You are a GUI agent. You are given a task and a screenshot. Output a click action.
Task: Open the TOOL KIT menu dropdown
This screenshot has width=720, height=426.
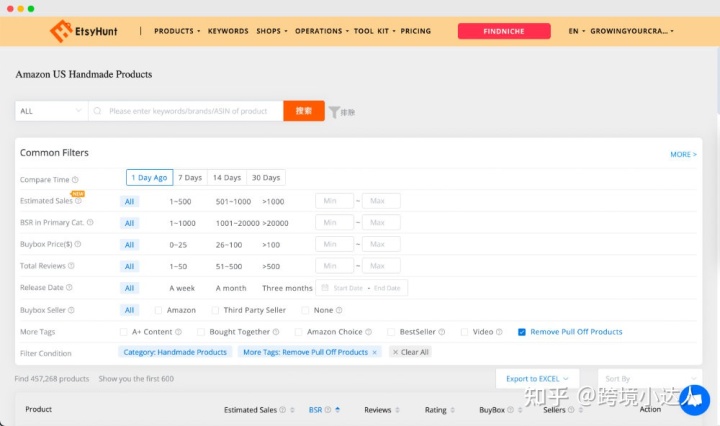(x=374, y=31)
